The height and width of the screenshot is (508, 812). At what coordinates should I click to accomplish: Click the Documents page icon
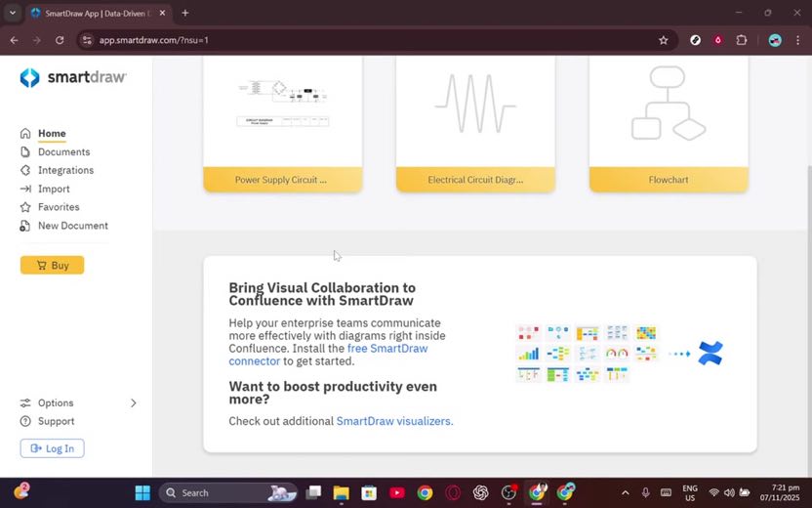(24, 151)
